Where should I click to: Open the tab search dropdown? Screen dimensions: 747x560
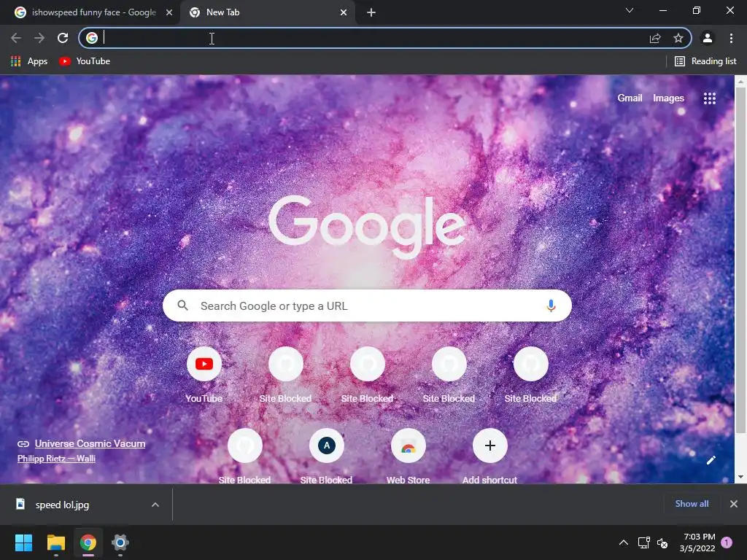(630, 10)
